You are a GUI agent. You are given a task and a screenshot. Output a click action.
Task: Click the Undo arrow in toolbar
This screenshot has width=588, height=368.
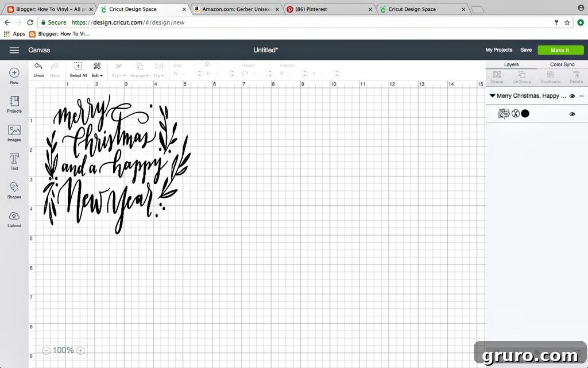[38, 67]
